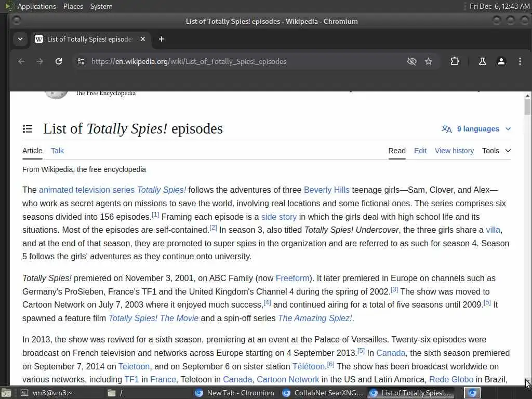Open View history
Screen dimensions: 532x399
(454, 151)
